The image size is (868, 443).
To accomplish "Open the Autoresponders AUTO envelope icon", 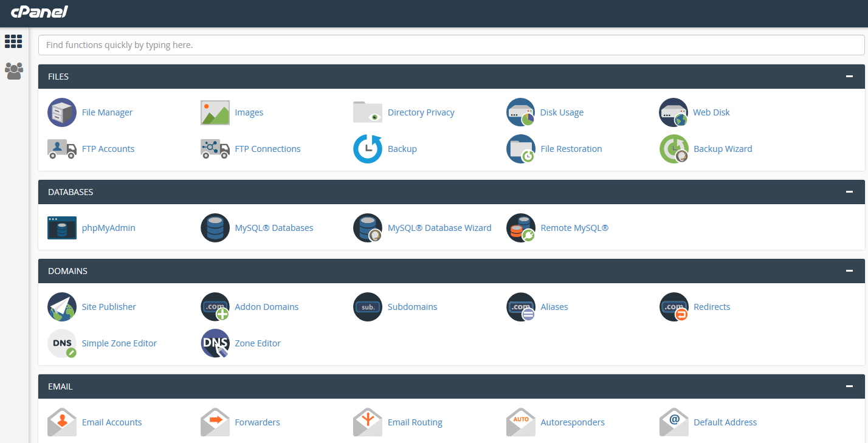I will (521, 422).
